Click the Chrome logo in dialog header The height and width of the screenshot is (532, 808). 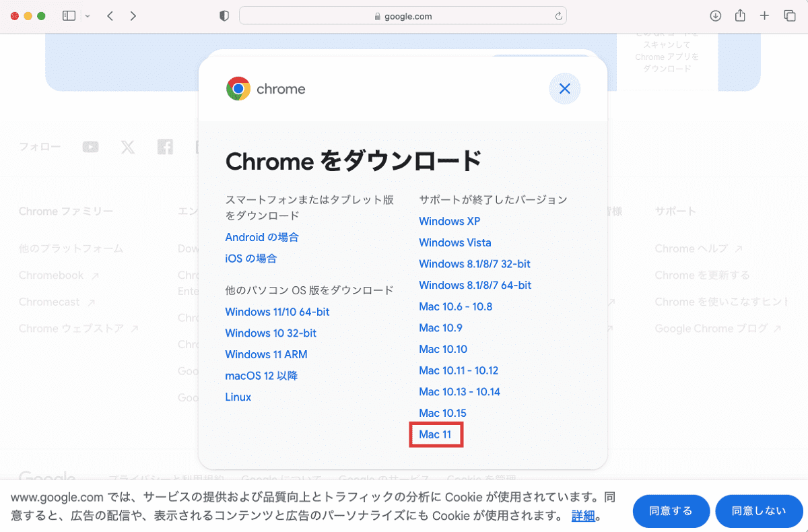tap(238, 89)
